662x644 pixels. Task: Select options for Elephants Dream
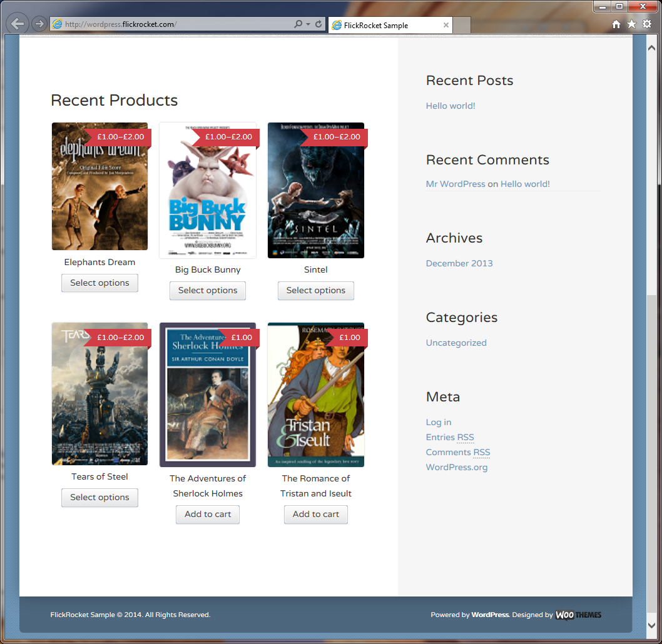pyautogui.click(x=99, y=283)
